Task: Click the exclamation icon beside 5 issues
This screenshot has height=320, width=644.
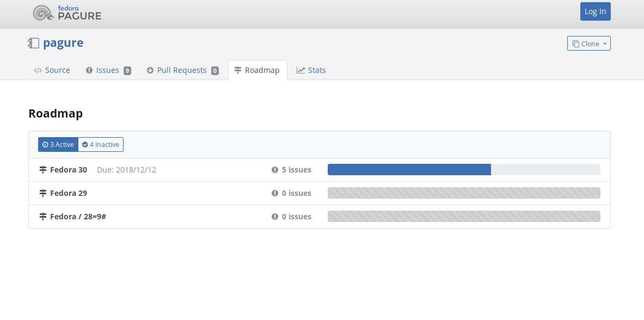Action: (x=275, y=170)
